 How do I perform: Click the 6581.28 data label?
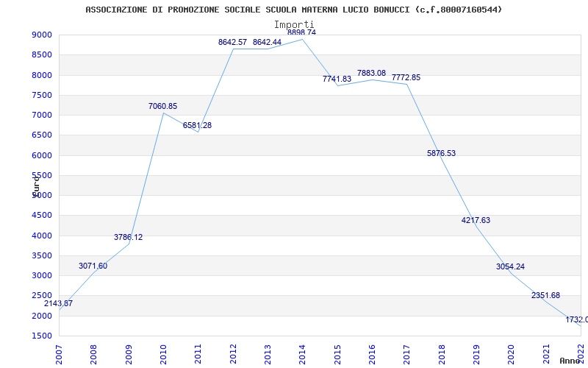[x=197, y=125]
